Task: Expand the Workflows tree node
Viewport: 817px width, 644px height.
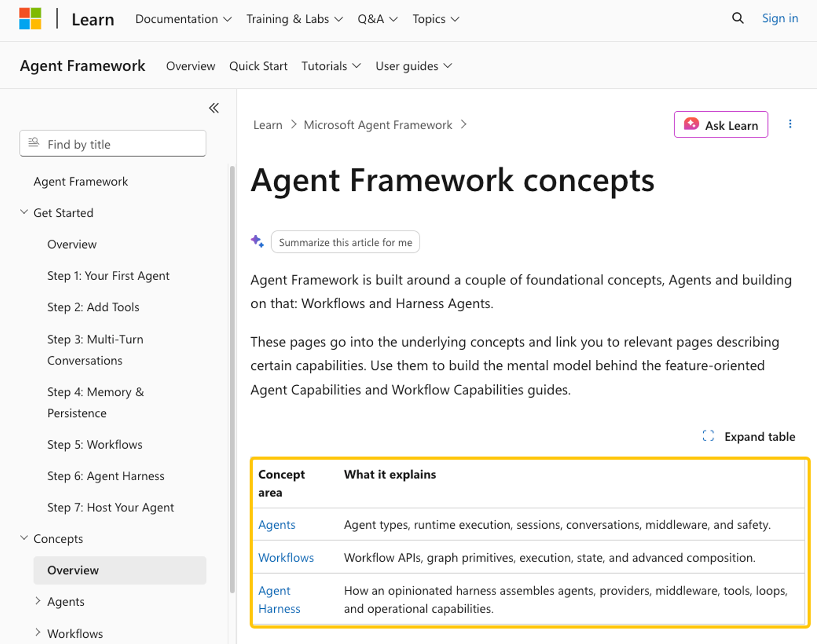Action: pyautogui.click(x=38, y=633)
